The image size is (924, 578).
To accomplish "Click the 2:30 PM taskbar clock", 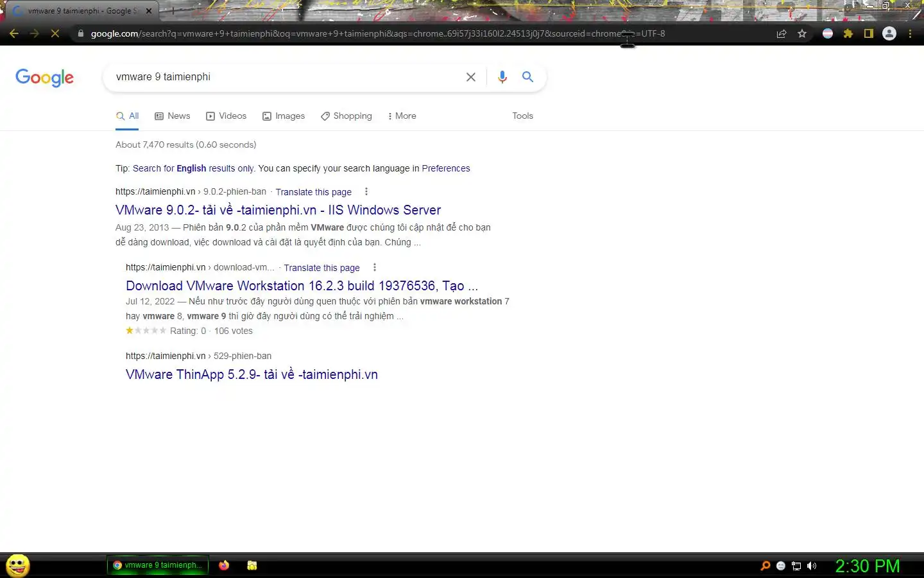I will (x=868, y=566).
